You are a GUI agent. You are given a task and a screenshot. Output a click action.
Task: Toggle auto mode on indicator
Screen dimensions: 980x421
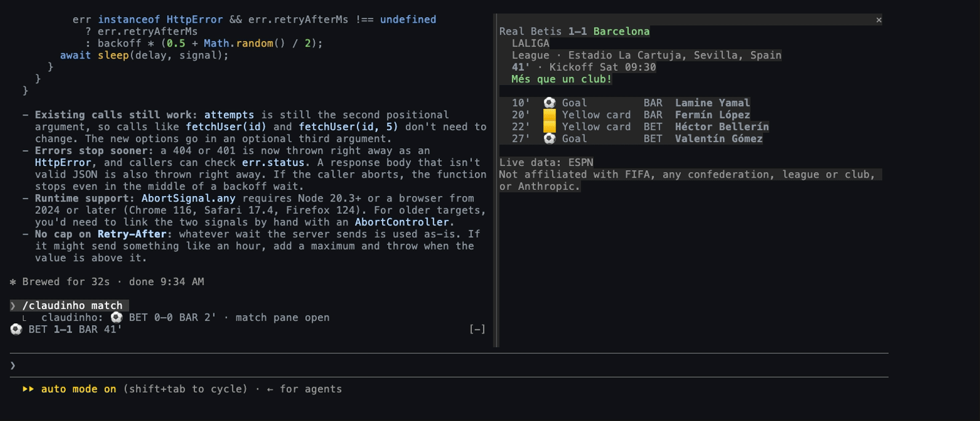coord(79,389)
